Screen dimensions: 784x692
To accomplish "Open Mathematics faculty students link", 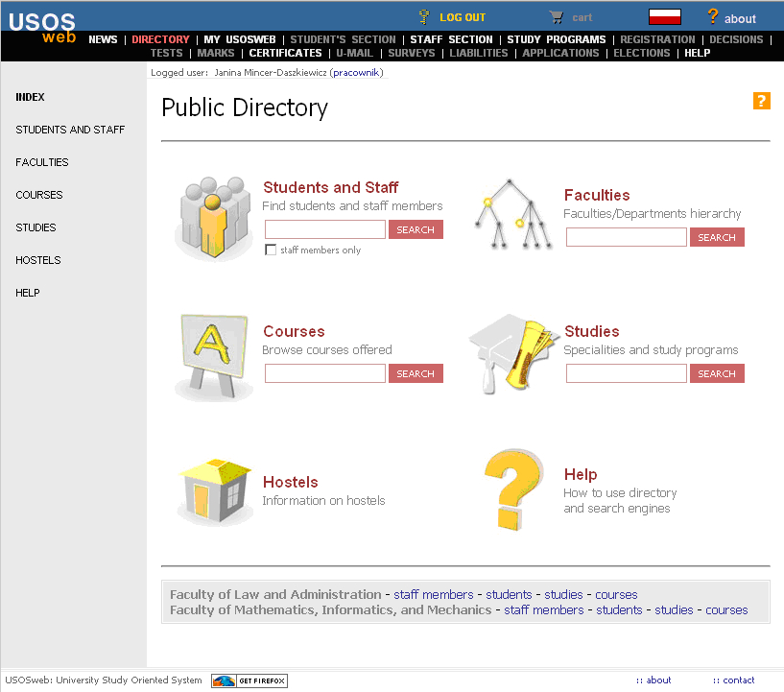I will tap(619, 610).
